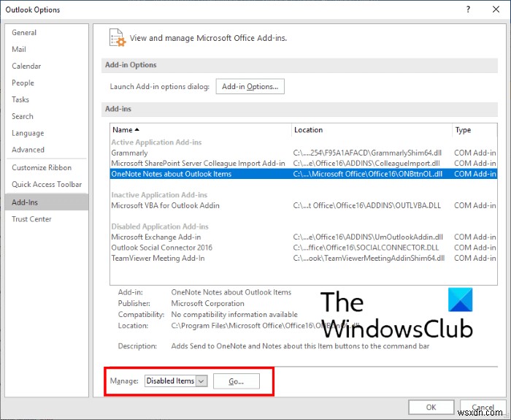Viewport: 511px width, 420px height.
Task: Click the GrammarlyShim64.dll location cell
Action: [x=367, y=153]
